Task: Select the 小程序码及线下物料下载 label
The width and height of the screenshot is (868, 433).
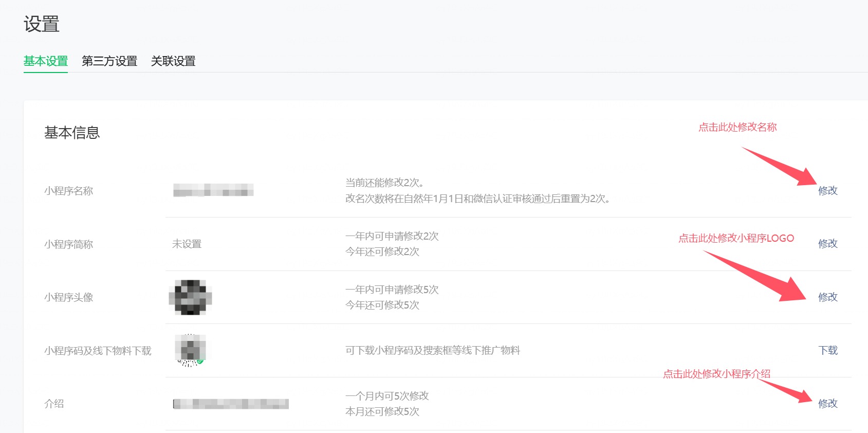Action: pyautogui.click(x=98, y=351)
